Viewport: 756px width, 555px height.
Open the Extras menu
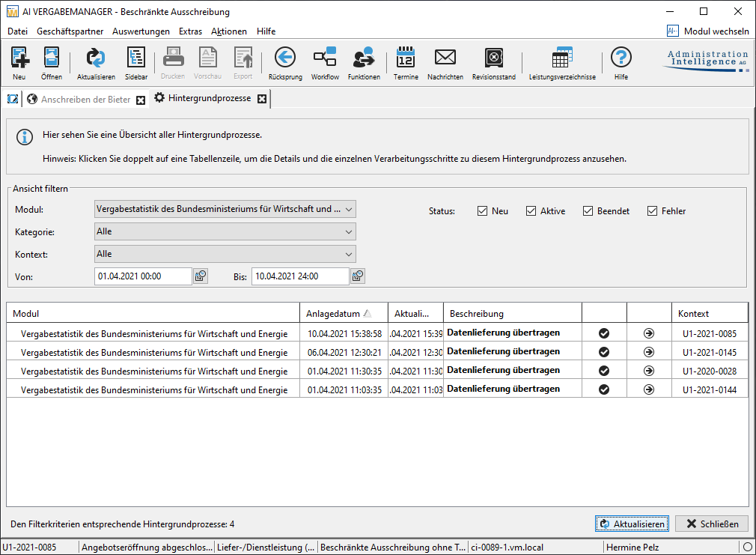[x=190, y=31]
